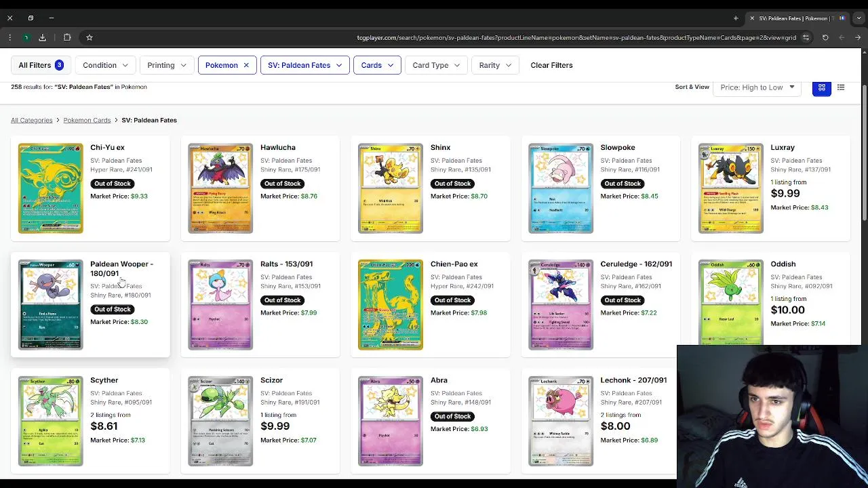Go to All Categories breadcrumb

(x=31, y=120)
